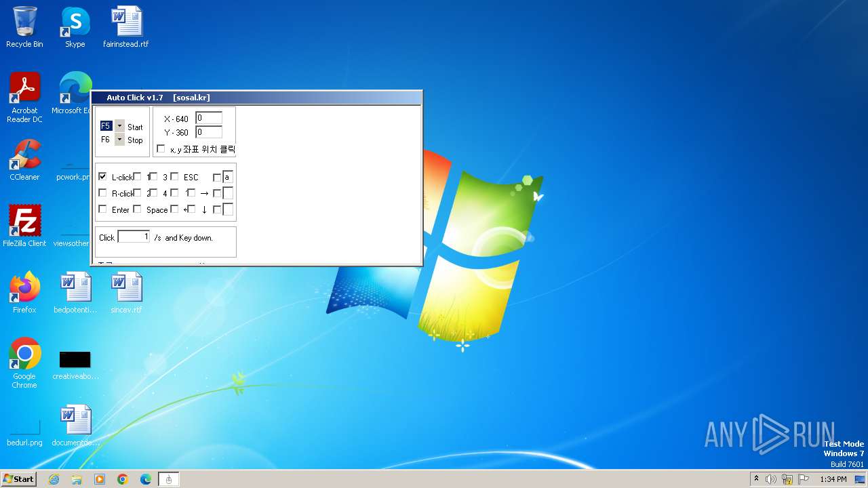Select the fairinstead.rtf desktop file

tap(126, 27)
